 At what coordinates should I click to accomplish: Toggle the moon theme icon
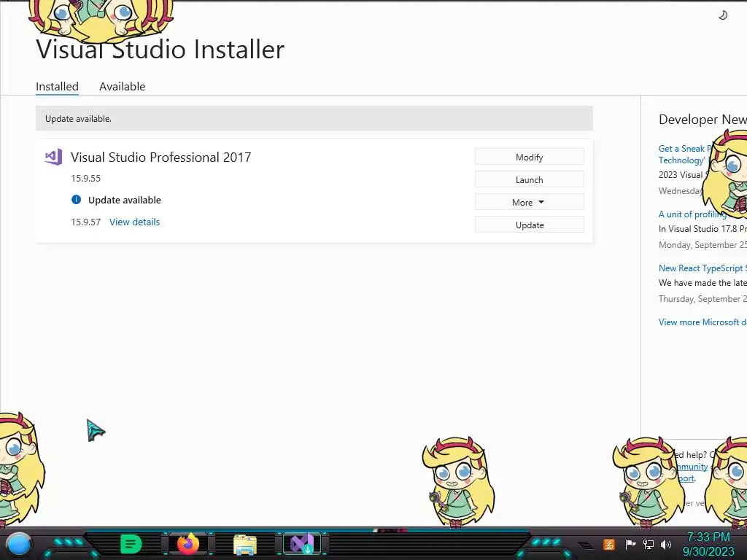[x=723, y=15]
